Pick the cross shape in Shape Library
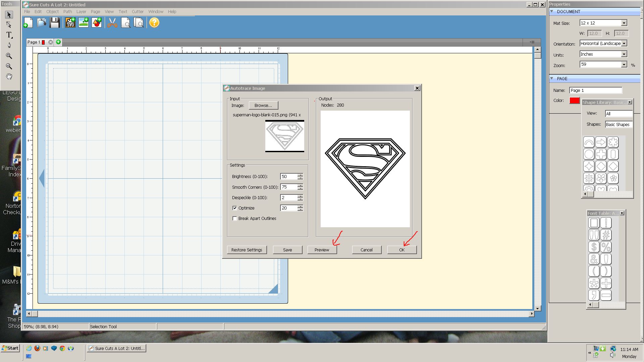This screenshot has width=644, height=362. click(601, 154)
